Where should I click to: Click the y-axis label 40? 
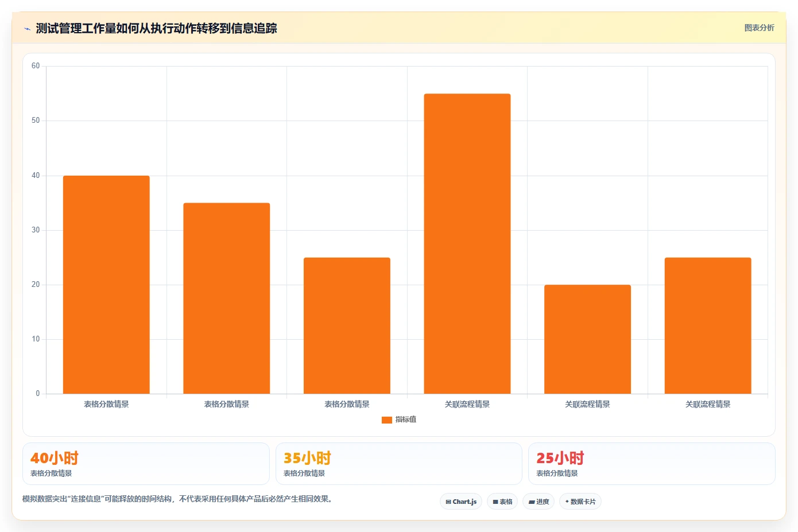pyautogui.click(x=36, y=176)
